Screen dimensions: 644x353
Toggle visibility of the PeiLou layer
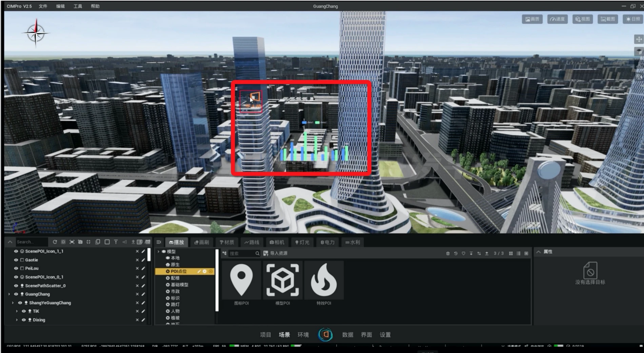point(16,268)
